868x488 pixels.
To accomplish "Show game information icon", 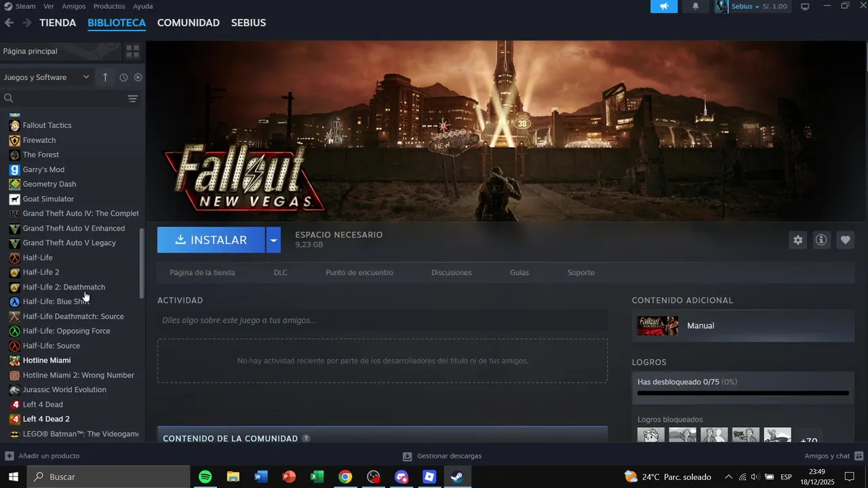I will click(821, 240).
